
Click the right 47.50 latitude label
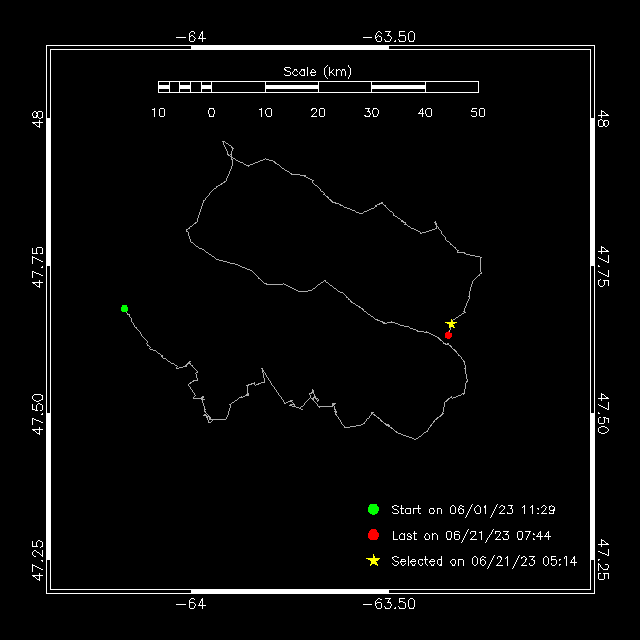(x=603, y=413)
